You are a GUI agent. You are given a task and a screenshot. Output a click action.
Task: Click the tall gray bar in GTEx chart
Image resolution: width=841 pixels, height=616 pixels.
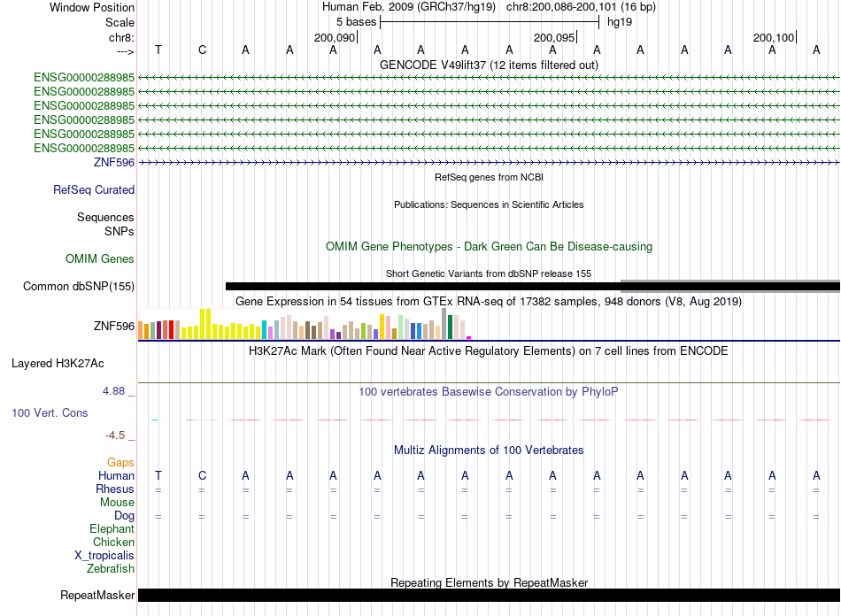444,323
